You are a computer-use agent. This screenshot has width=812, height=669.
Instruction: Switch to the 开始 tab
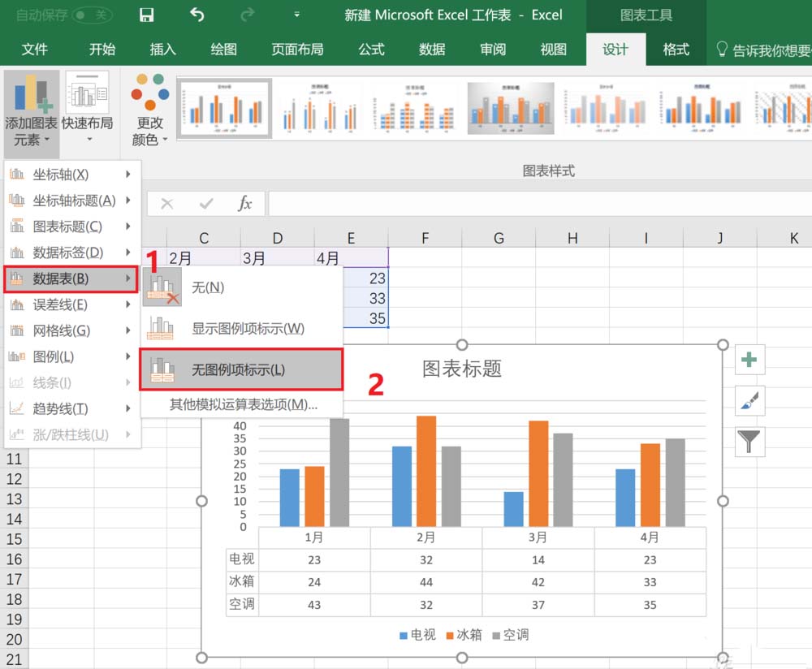[102, 50]
